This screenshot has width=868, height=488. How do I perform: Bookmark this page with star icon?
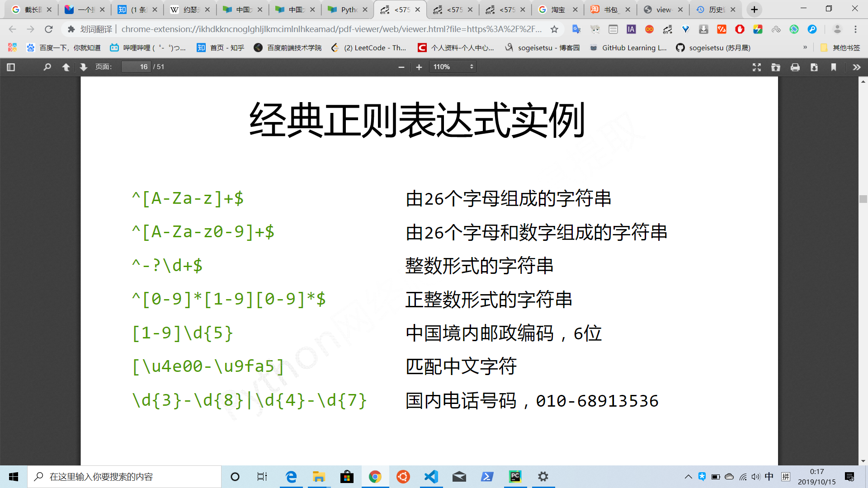pyautogui.click(x=554, y=29)
